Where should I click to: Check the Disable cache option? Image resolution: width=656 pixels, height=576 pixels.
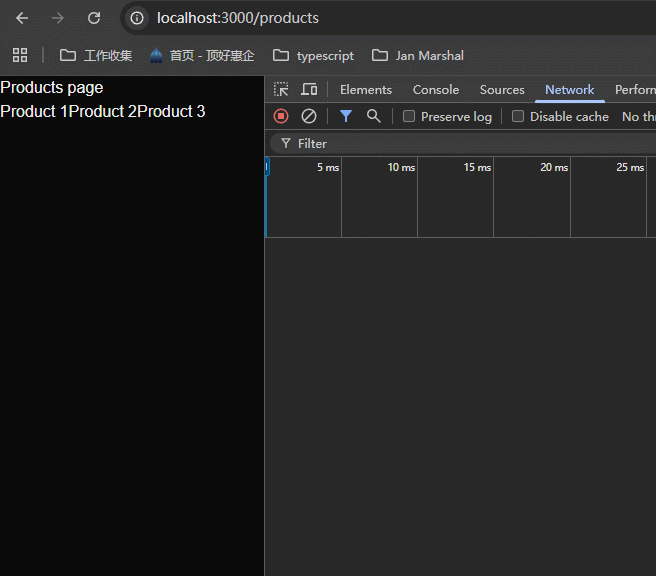[518, 117]
